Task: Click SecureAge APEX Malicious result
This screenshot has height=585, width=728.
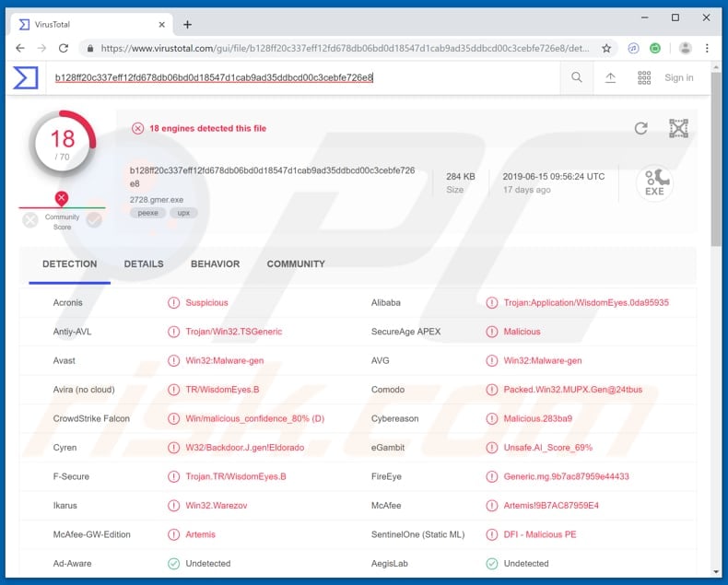Action: (x=522, y=332)
